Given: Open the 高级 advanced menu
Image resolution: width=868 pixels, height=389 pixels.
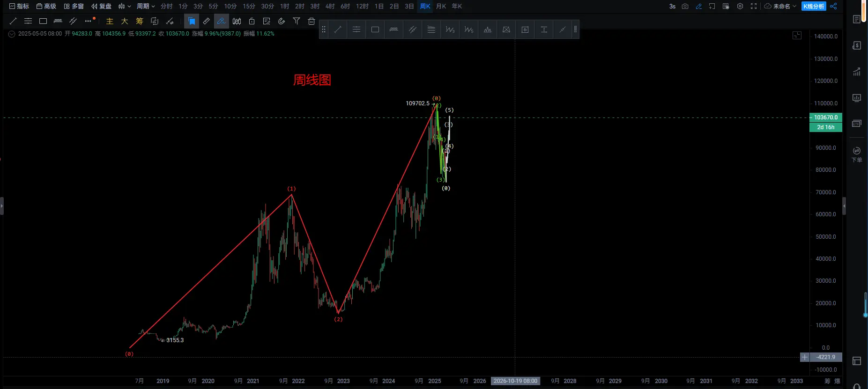Looking at the screenshot, I should tap(46, 6).
